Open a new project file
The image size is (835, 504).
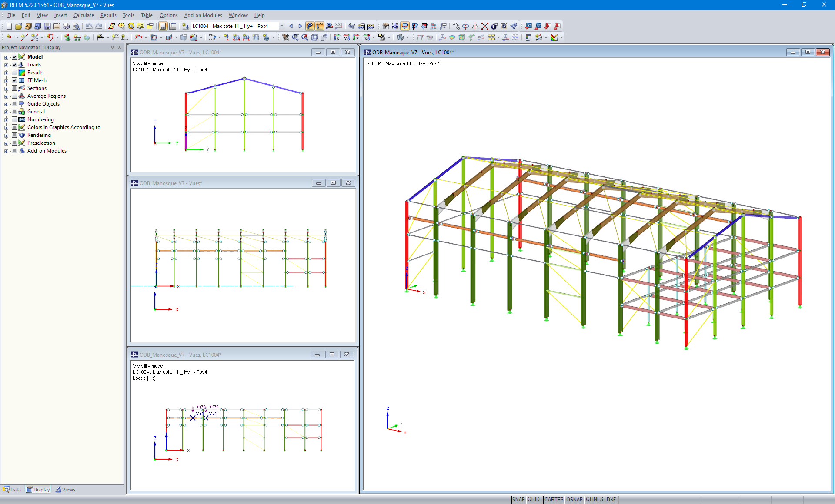(9, 26)
